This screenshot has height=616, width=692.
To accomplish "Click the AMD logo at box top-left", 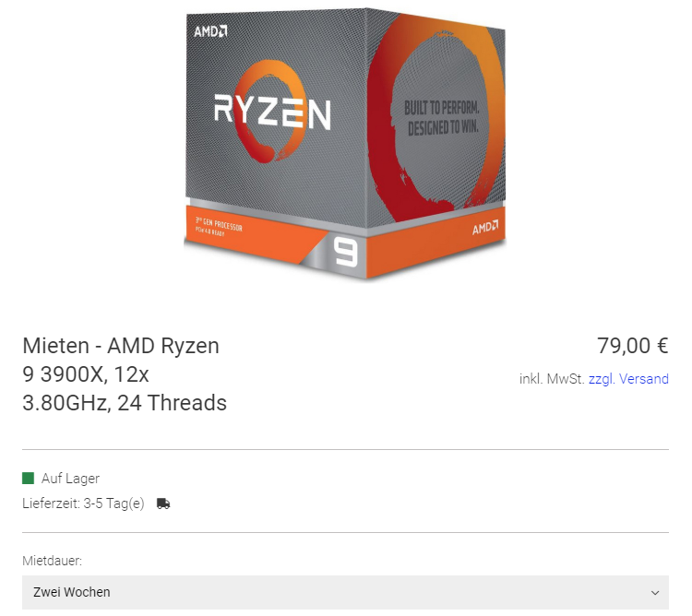I will coord(210,31).
